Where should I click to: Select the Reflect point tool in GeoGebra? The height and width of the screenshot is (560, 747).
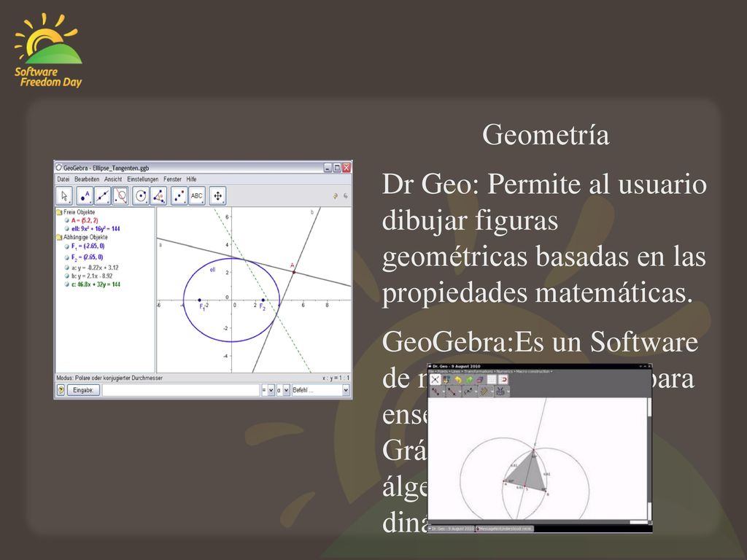tap(179, 195)
